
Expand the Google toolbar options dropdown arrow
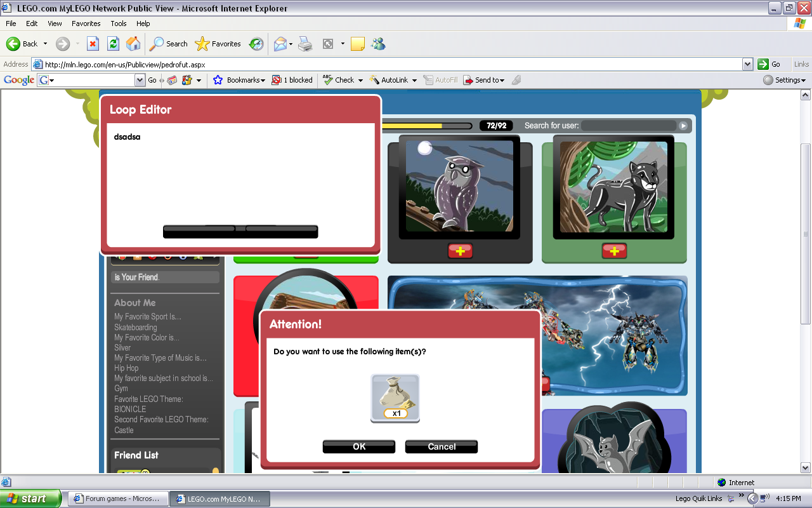(199, 80)
